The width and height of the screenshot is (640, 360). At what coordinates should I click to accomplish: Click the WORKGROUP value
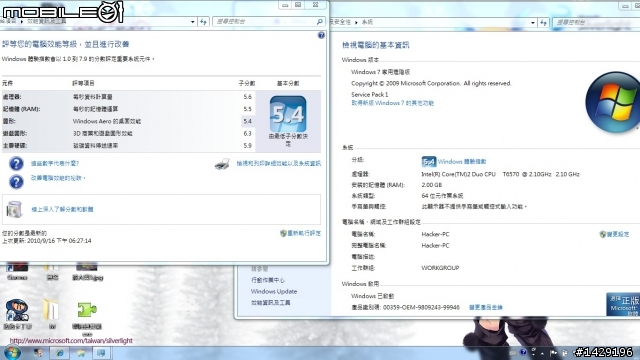[440, 268]
